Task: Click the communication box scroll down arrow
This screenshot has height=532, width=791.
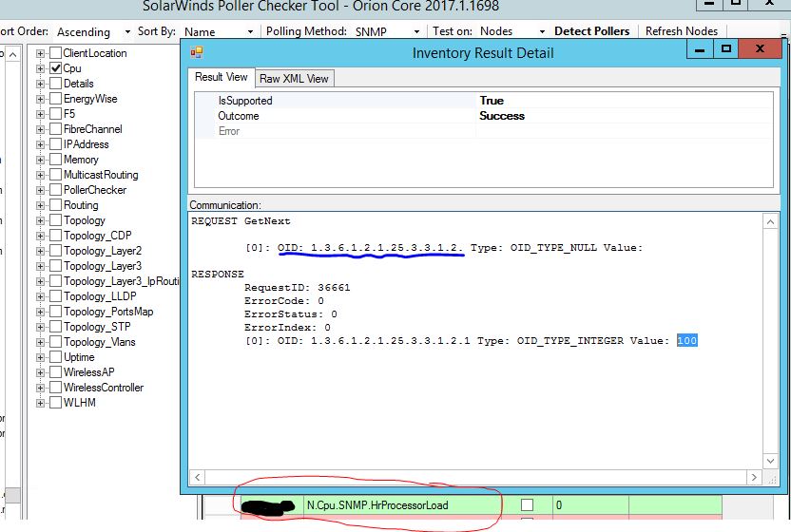Action: point(770,461)
